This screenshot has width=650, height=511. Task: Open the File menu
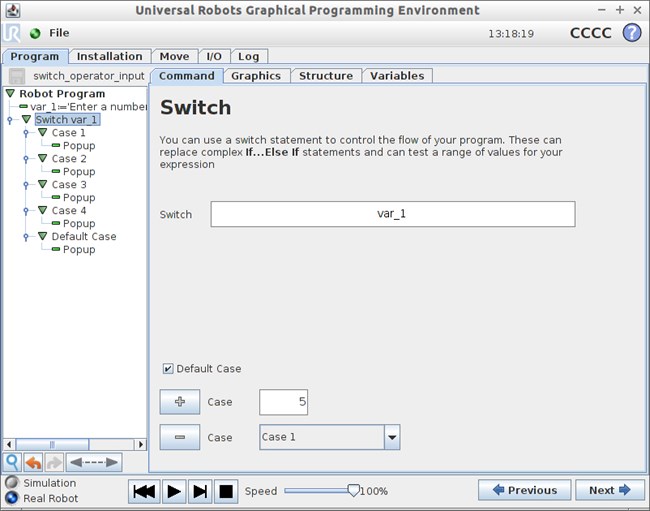(x=59, y=33)
